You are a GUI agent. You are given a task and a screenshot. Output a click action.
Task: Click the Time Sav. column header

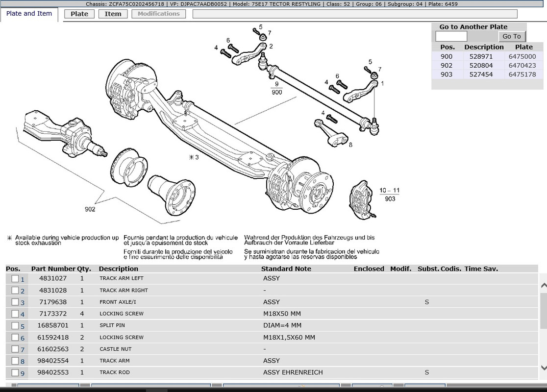481,269
